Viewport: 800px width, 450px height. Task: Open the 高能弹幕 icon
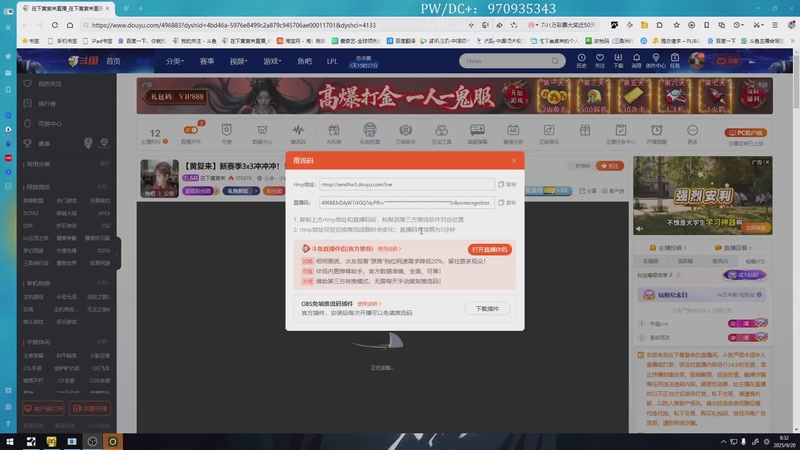(x=477, y=134)
